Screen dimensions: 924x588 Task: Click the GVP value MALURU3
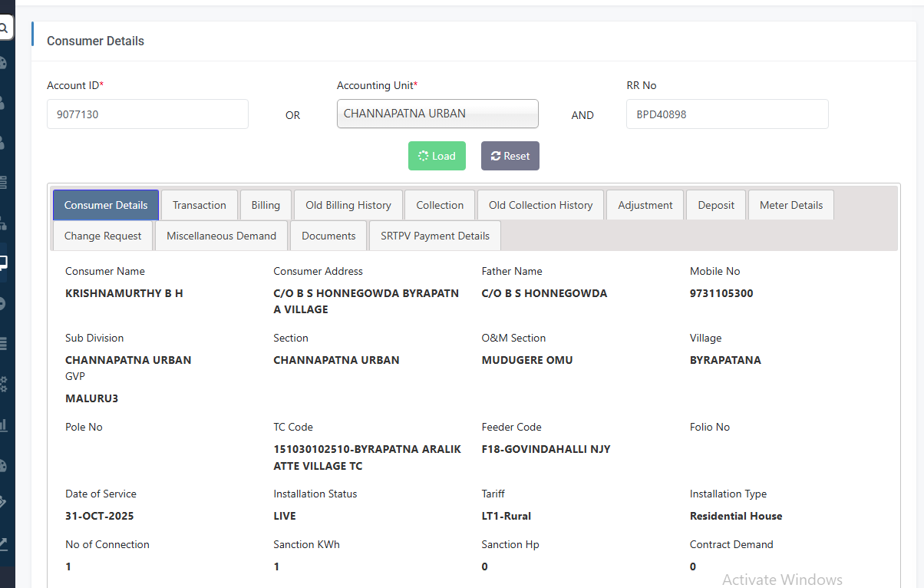92,398
